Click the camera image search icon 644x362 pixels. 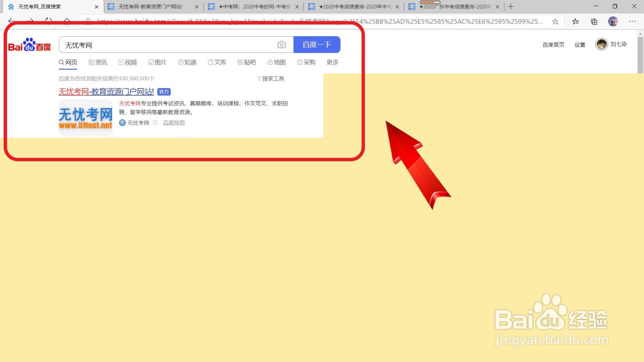[x=282, y=45]
